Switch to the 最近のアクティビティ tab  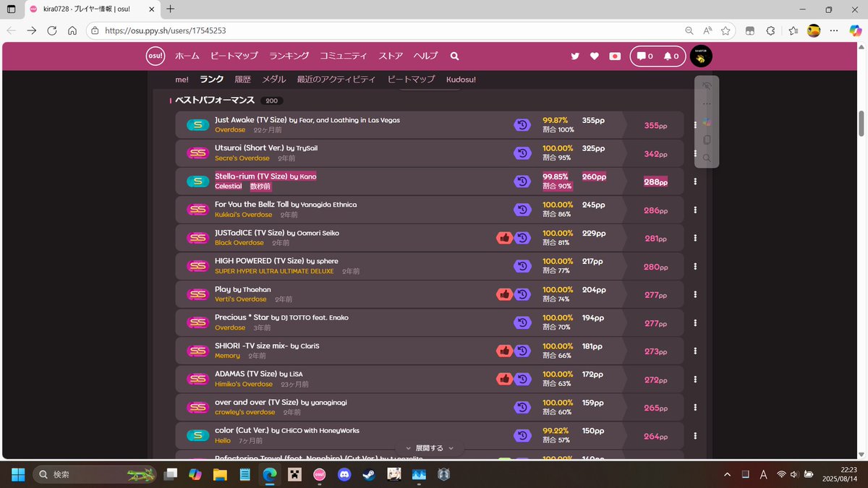tap(336, 80)
